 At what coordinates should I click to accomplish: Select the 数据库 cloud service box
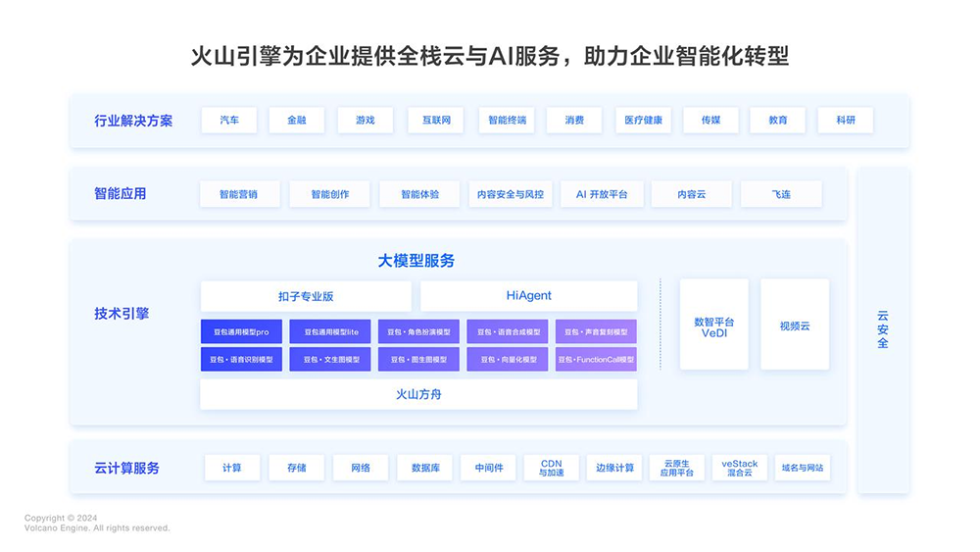425,468
